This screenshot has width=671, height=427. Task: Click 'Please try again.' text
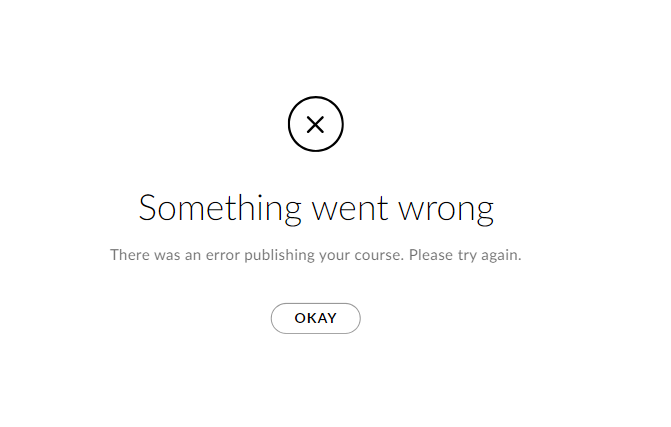pyautogui.click(x=465, y=255)
